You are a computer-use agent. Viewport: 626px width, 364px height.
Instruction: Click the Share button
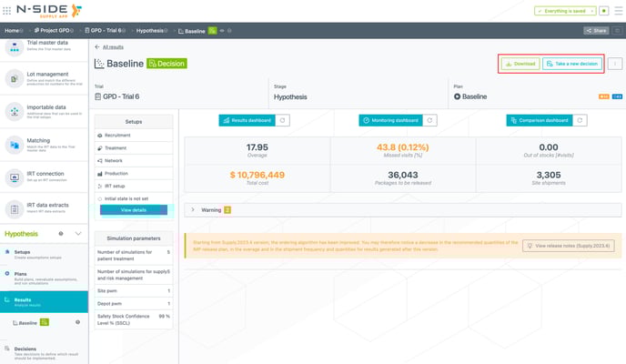click(x=596, y=30)
